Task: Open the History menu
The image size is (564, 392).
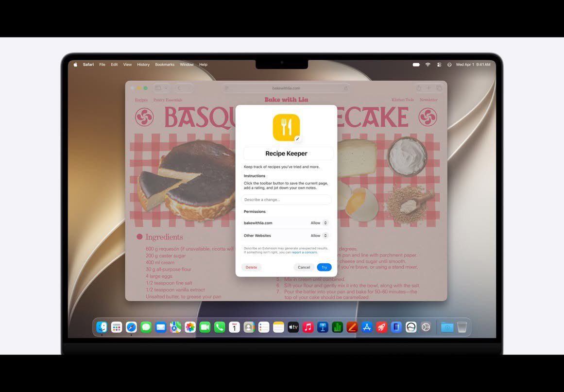Action: pos(143,65)
